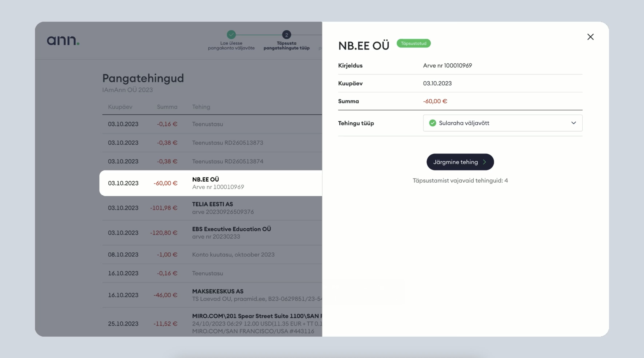Select the TELIA EESTI AS transaction row
The image size is (644, 358).
212,208
